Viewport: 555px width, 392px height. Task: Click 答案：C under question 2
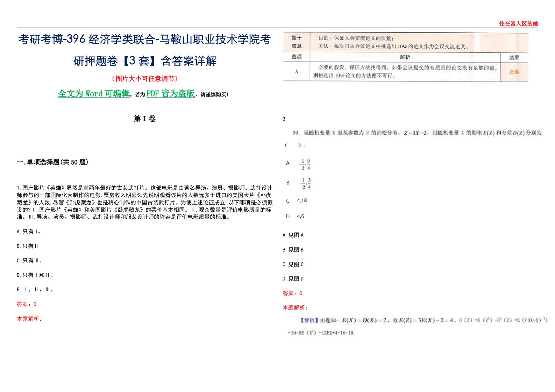pos(292,293)
